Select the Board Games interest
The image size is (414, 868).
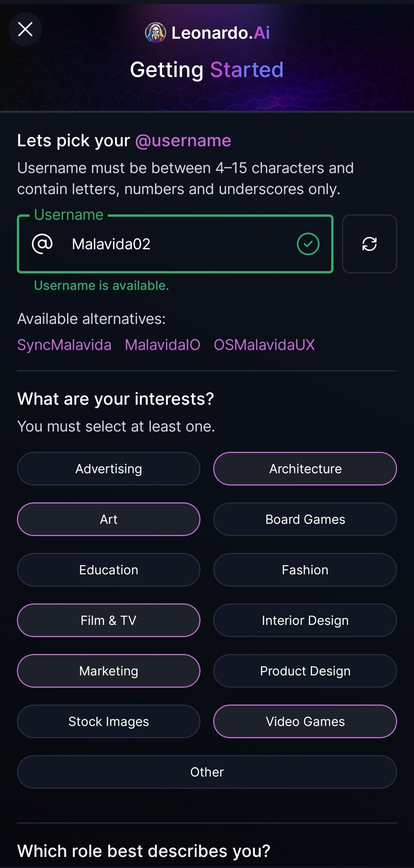click(305, 519)
